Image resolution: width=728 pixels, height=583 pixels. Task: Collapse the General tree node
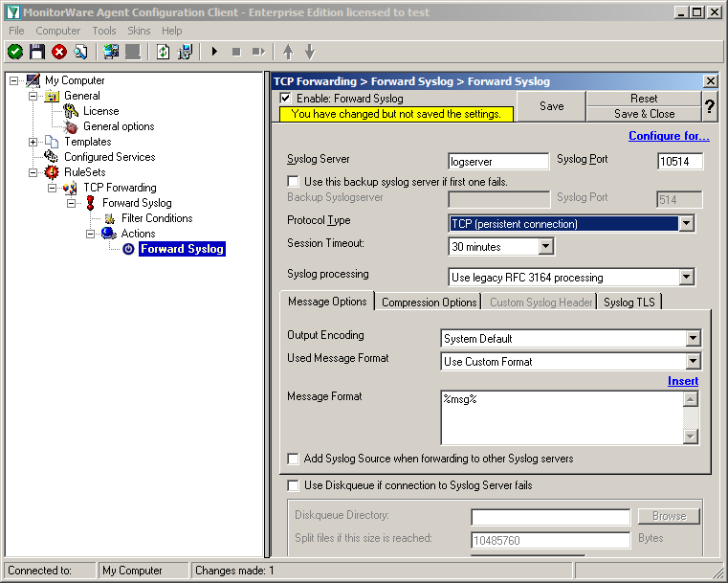pyautogui.click(x=33, y=96)
